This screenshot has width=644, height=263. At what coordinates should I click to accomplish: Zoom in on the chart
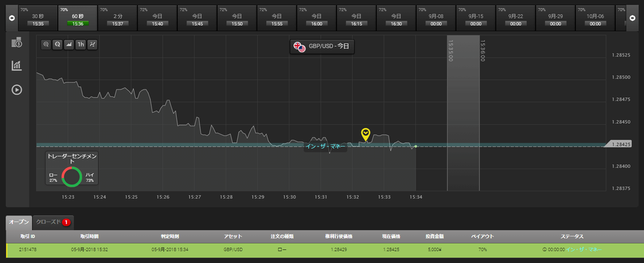pos(46,45)
